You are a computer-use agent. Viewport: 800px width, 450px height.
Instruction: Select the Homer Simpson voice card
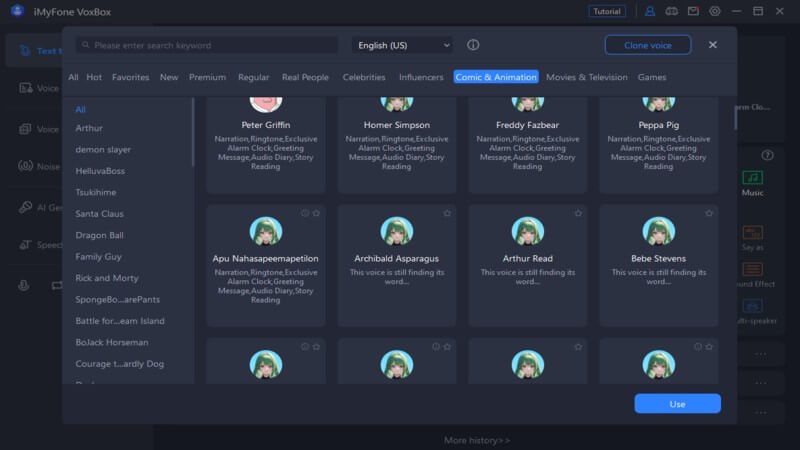tap(396, 144)
